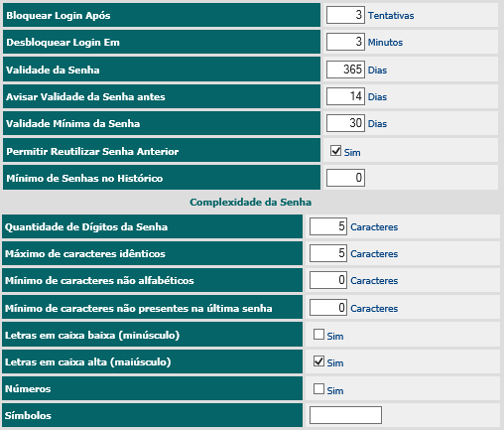504x430 pixels.
Task: Click Caracteres label beside não alfabéticos
Action: (374, 281)
